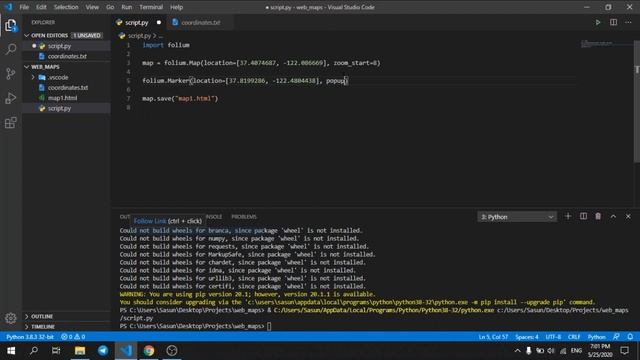640x360 pixels.
Task: Open File Explorer from taskbar
Action: pos(80,351)
